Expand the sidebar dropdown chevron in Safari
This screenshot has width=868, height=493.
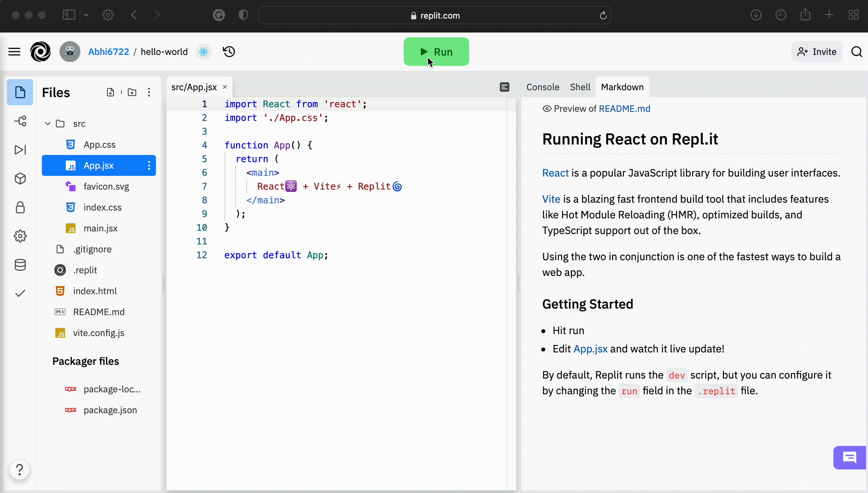(x=86, y=15)
